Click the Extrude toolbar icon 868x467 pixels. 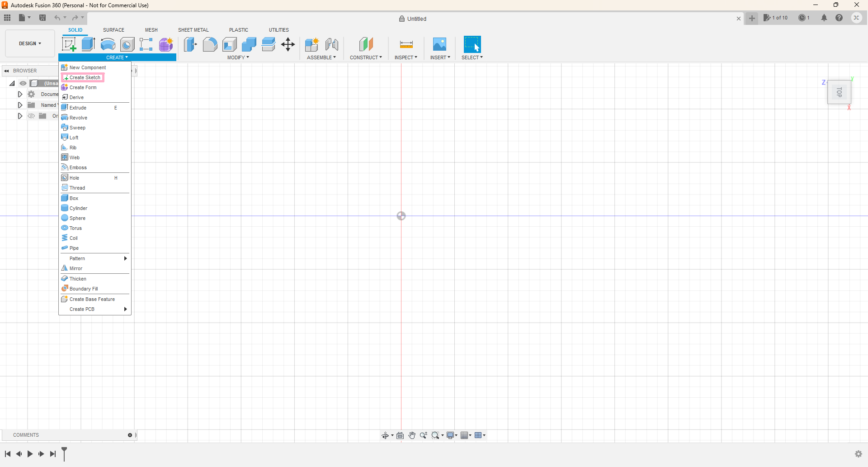pyautogui.click(x=89, y=44)
